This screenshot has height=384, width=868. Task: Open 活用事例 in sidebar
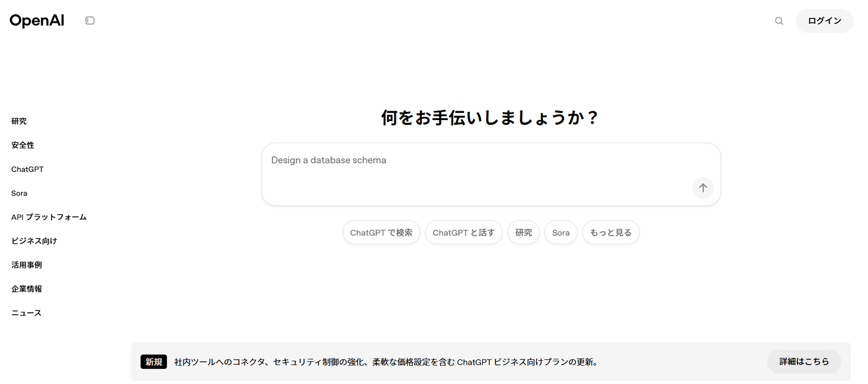27,265
